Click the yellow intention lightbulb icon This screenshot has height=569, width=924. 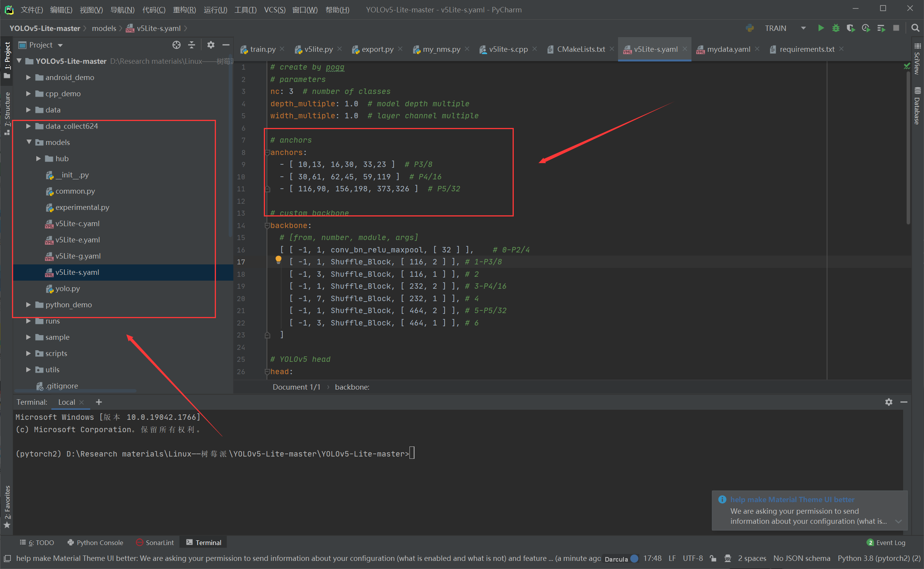[x=278, y=260]
